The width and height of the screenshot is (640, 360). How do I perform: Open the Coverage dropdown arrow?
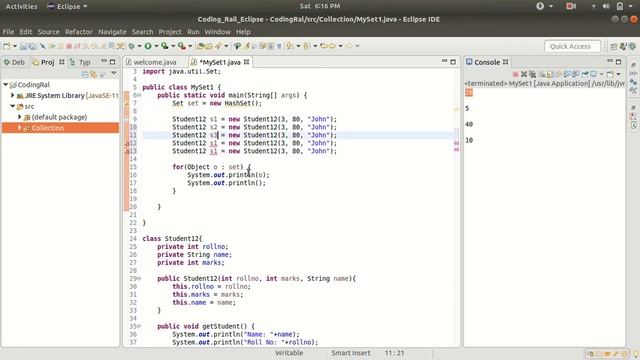173,46
